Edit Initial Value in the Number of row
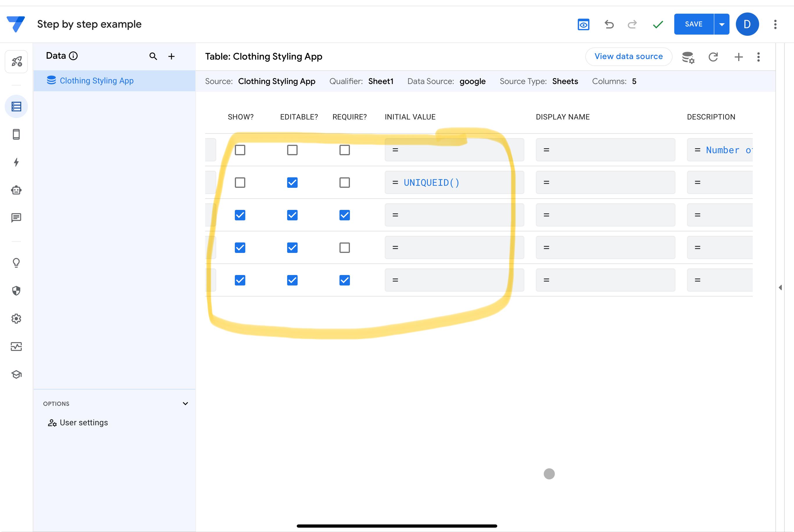Viewport: 794px width, 532px height. [x=454, y=150]
